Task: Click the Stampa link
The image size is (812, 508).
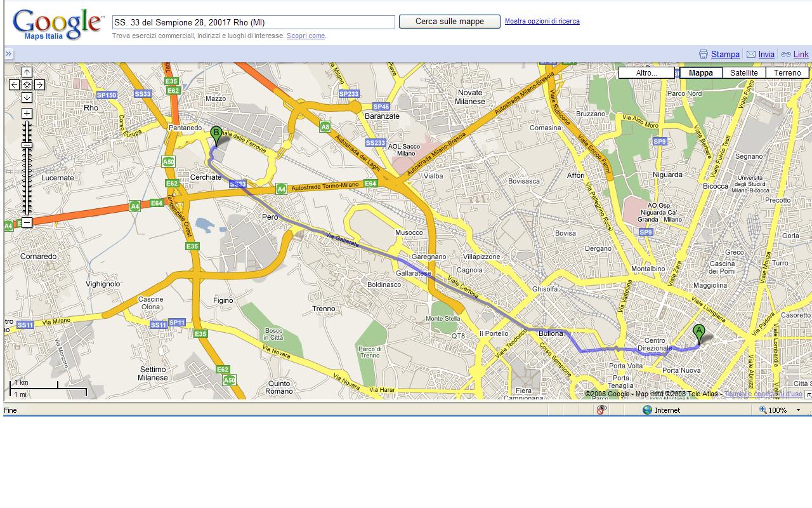Action: pyautogui.click(x=725, y=55)
